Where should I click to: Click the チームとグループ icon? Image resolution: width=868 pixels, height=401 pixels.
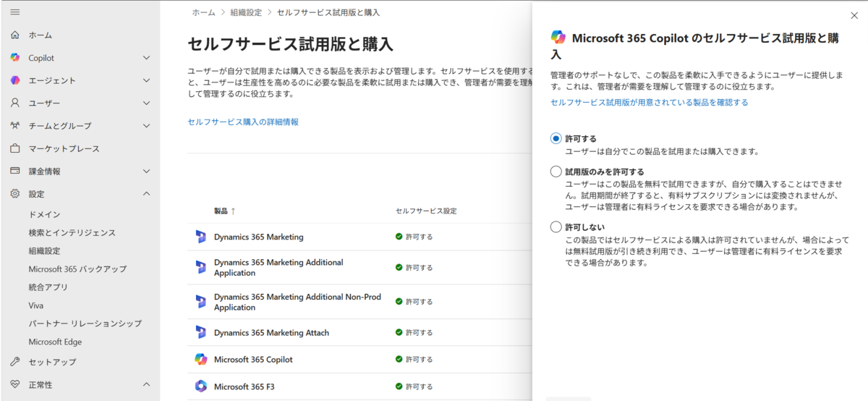click(x=15, y=125)
